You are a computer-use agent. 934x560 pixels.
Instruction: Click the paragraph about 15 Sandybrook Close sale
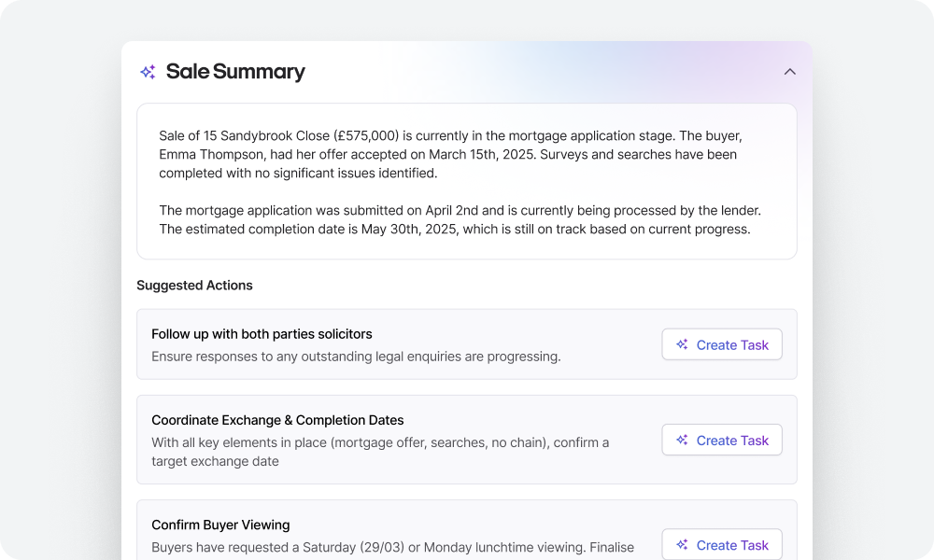tap(450, 154)
